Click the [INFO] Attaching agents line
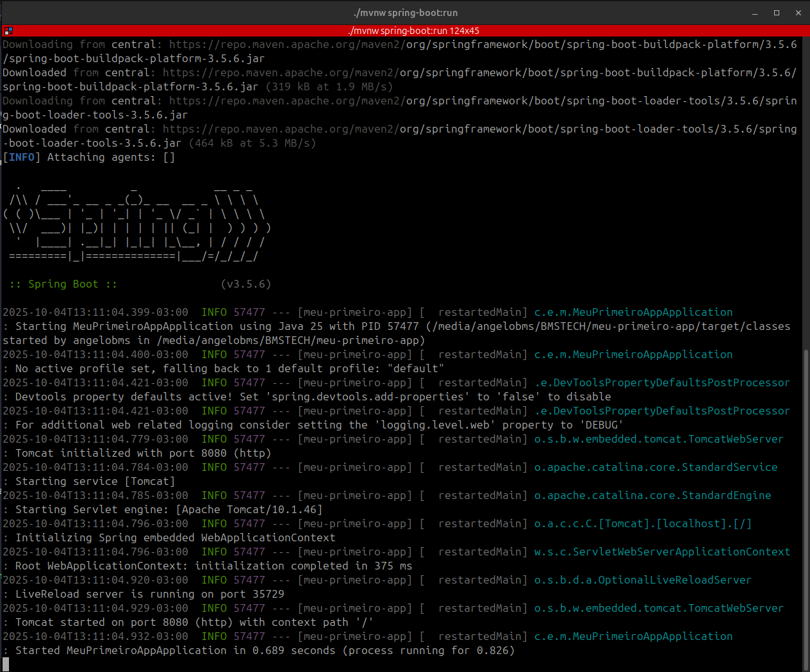810x672 pixels. pos(88,158)
